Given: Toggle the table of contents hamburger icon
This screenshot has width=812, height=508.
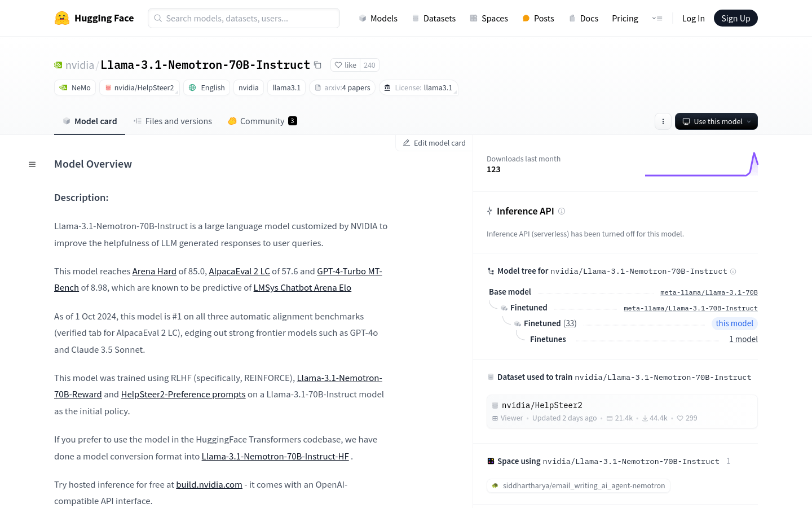Looking at the screenshot, I should (x=32, y=164).
